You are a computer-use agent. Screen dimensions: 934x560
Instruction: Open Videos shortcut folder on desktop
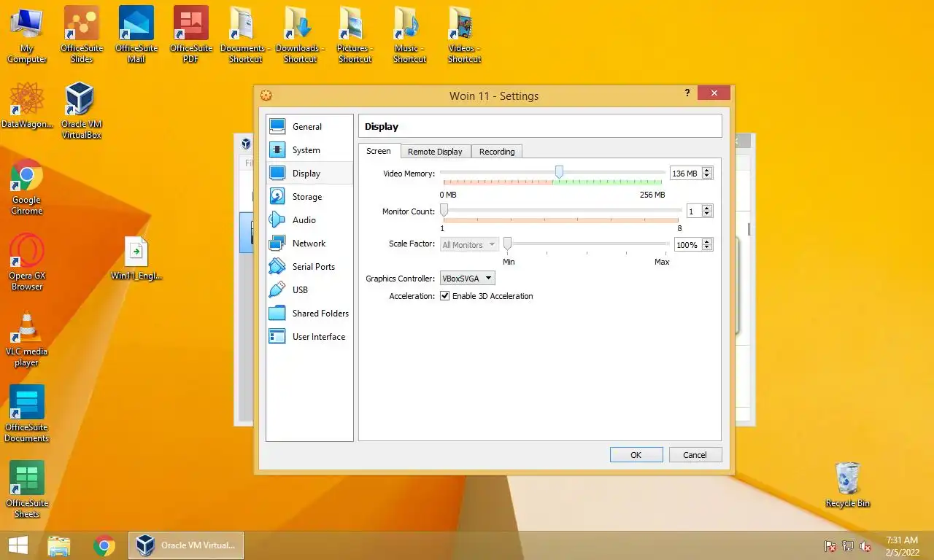coord(465,35)
